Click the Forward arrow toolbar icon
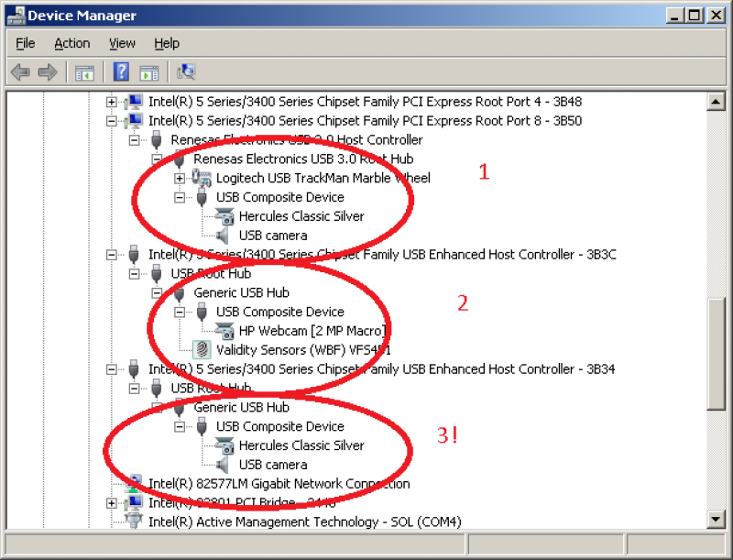Viewport: 733px width, 560px height. pyautogui.click(x=48, y=72)
